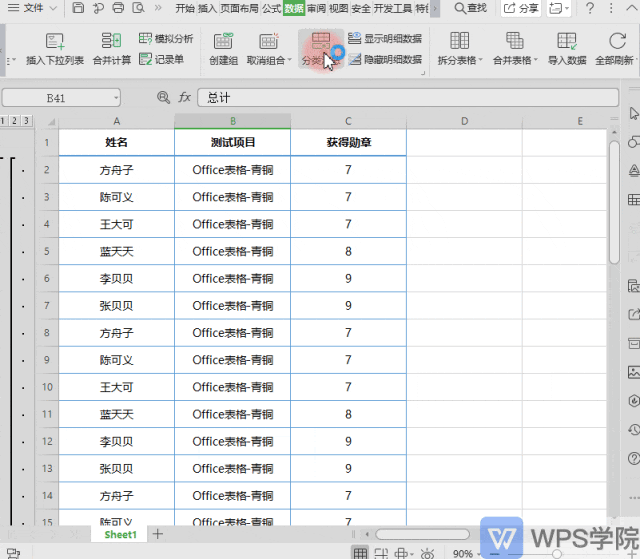The height and width of the screenshot is (559, 640).
Task: Show outline level 2
Action: tap(14, 121)
